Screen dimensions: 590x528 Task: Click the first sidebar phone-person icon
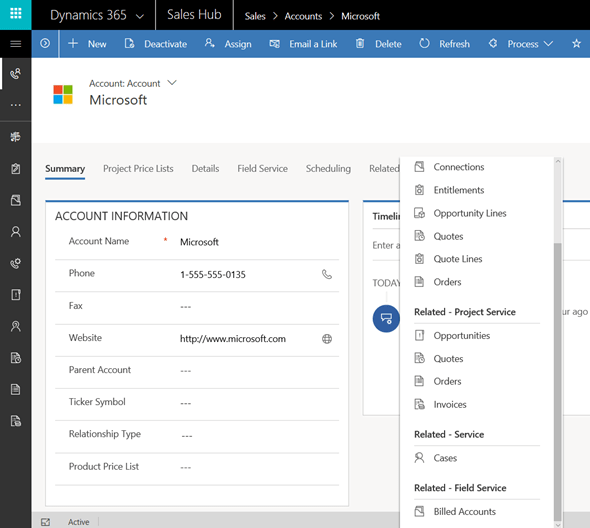coord(15,73)
